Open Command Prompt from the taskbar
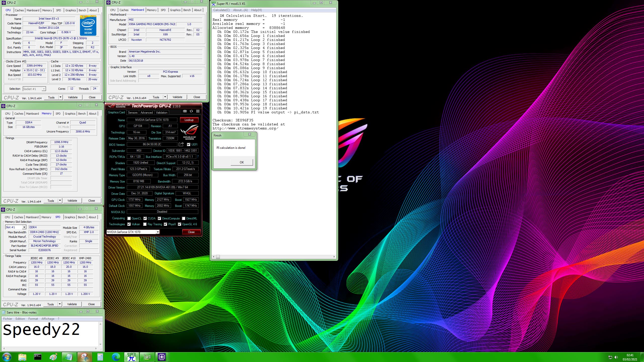644x362 pixels. [38, 357]
